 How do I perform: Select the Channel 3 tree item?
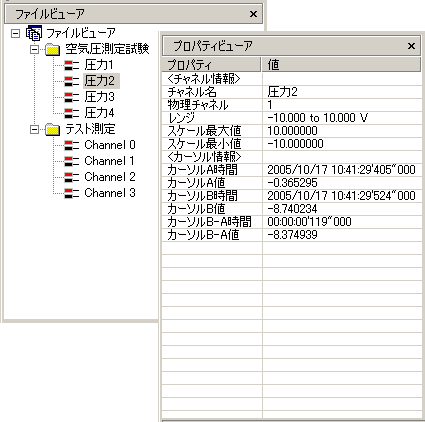click(110, 193)
